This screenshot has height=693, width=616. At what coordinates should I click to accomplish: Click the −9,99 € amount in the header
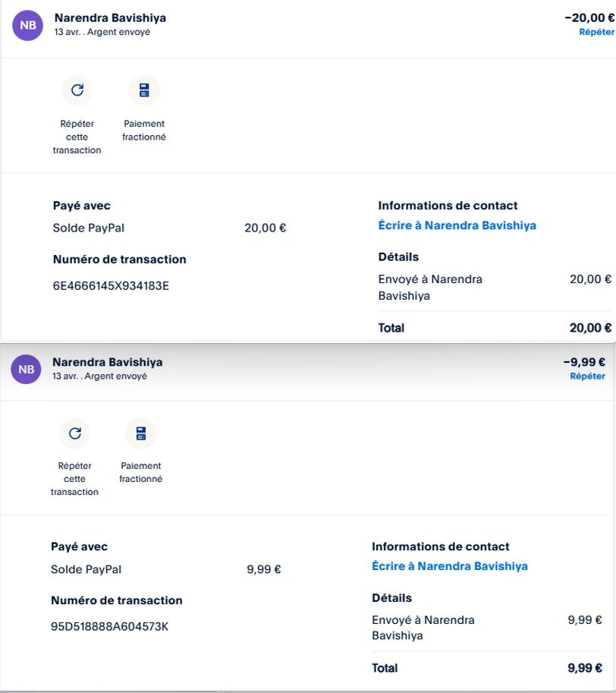click(584, 362)
